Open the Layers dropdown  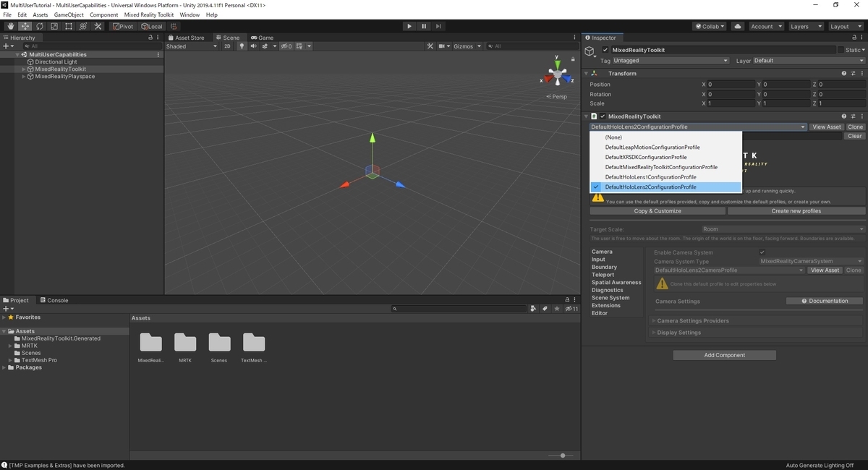coord(806,26)
